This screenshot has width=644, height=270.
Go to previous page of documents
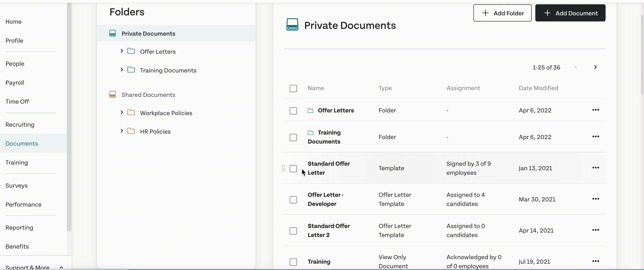tap(576, 67)
